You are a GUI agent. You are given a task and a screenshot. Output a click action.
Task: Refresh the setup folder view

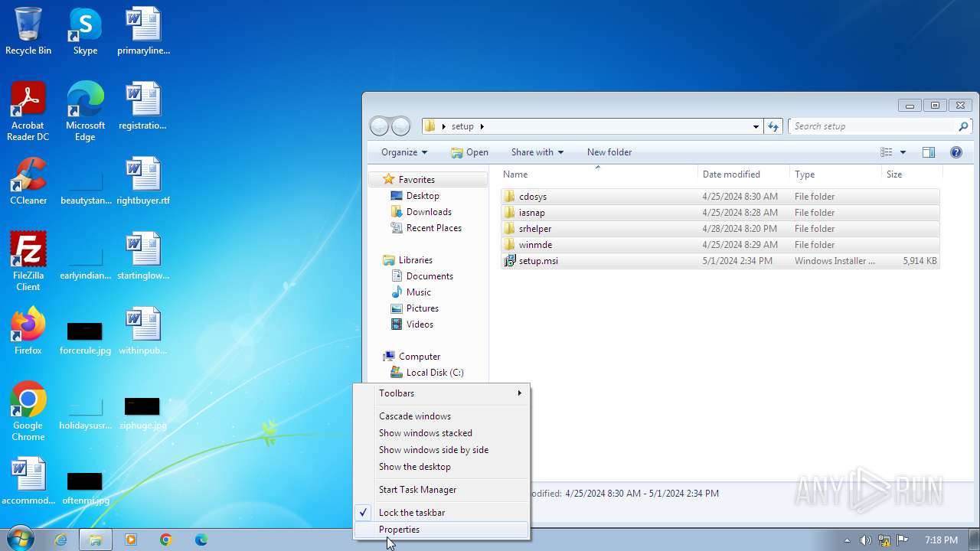tap(773, 126)
